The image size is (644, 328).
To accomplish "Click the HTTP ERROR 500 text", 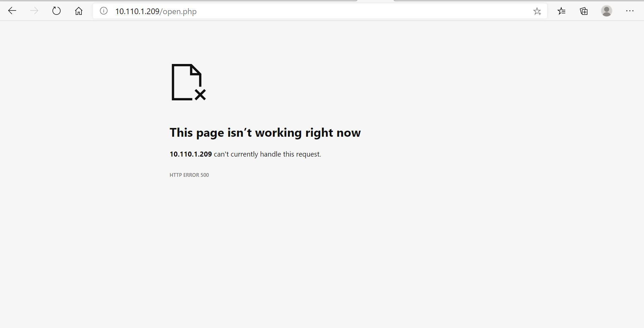I will click(x=189, y=175).
